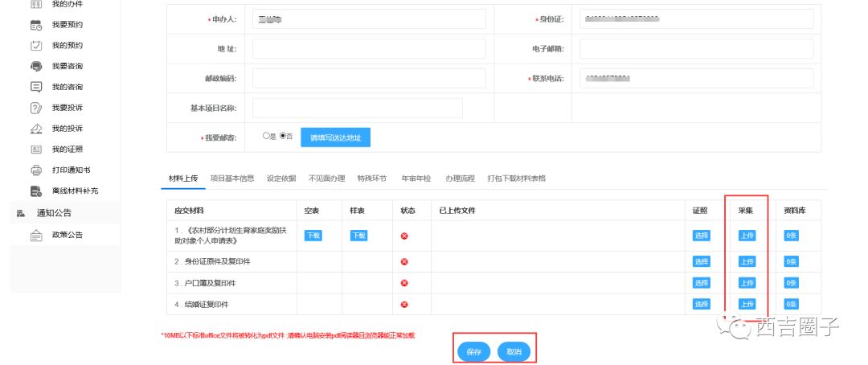
Task: Click the 申办人 input field
Action: [369, 18]
